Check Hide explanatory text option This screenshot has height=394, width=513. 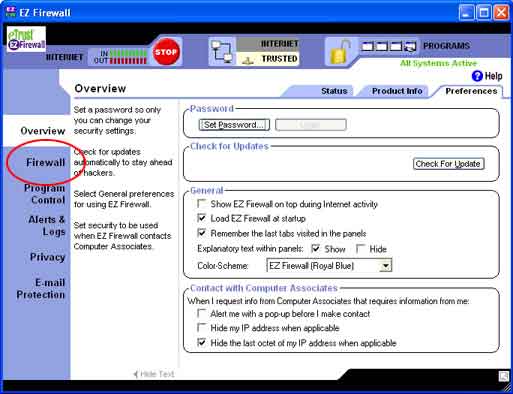(x=360, y=249)
